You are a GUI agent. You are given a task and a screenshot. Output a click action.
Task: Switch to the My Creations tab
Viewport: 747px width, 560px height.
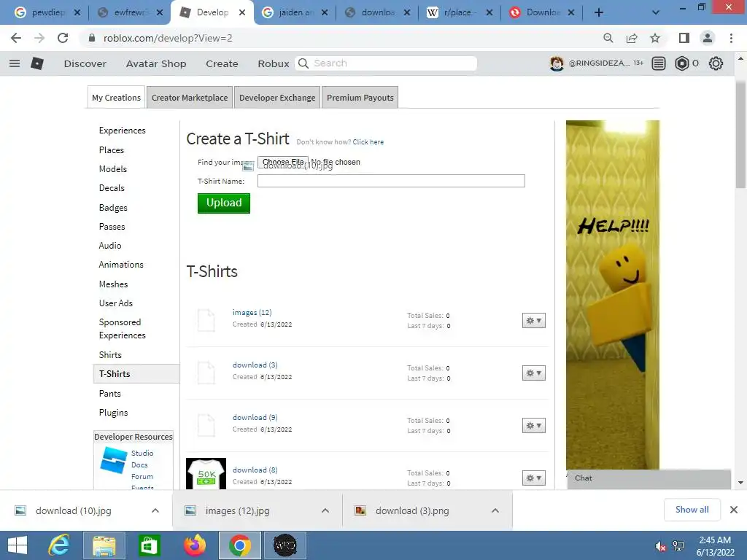tap(116, 98)
